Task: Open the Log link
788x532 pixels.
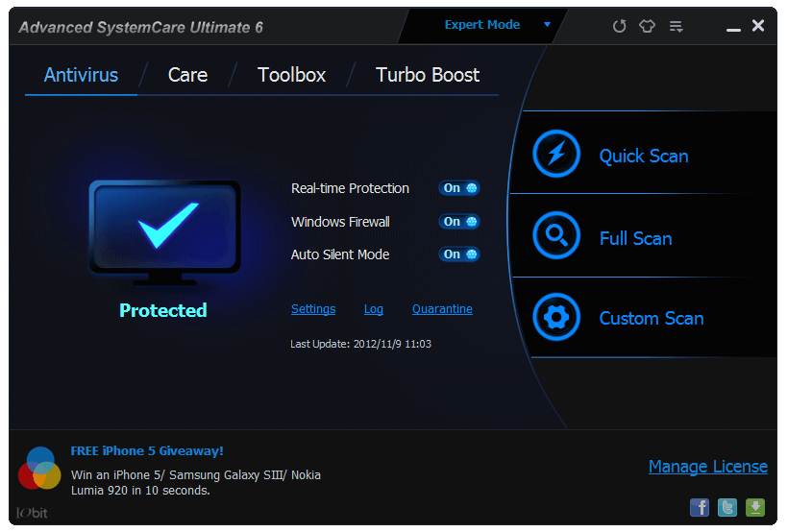Action: coord(374,309)
